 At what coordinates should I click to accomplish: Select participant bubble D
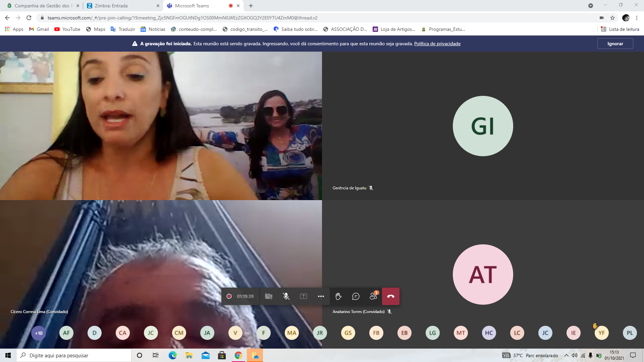(x=95, y=333)
